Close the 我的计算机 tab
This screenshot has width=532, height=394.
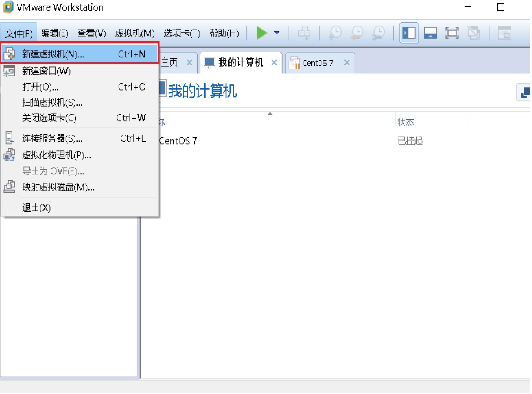point(274,63)
